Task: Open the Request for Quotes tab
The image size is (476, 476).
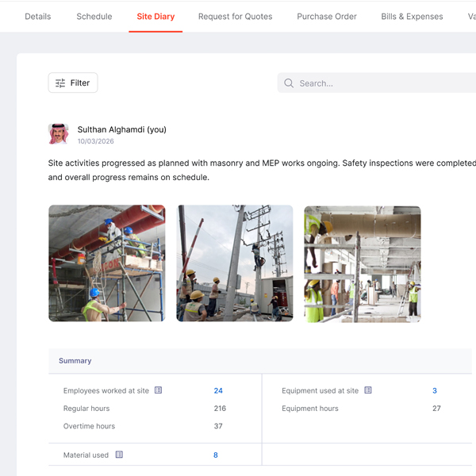Action: tap(235, 17)
